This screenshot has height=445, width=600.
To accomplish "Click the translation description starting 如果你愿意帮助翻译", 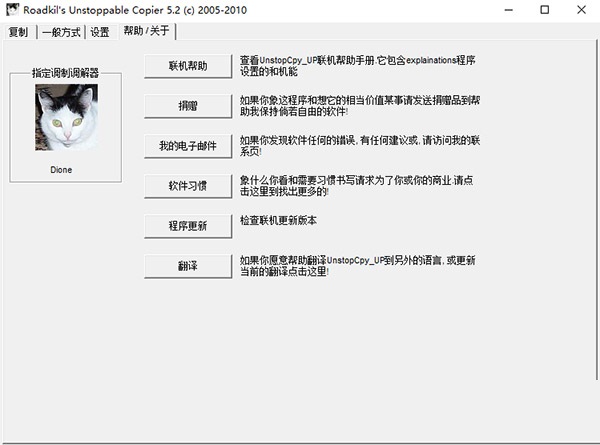I will (x=357, y=266).
